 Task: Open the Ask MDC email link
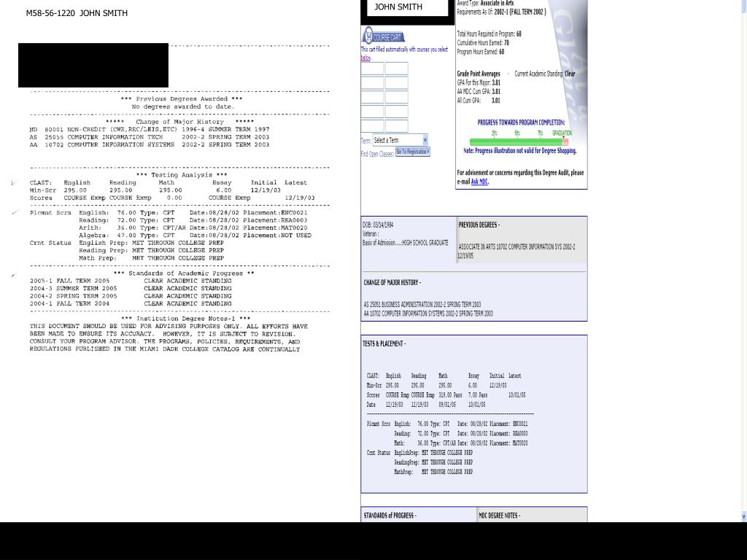(479, 182)
